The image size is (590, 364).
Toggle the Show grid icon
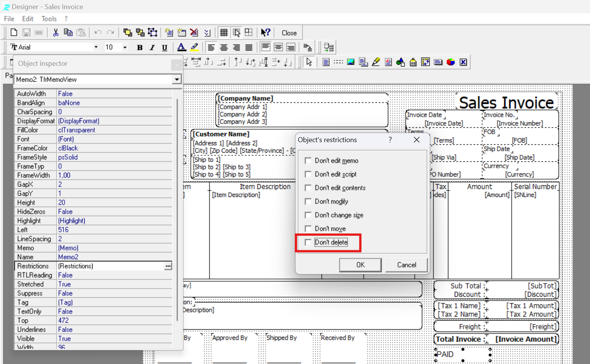[x=224, y=33]
